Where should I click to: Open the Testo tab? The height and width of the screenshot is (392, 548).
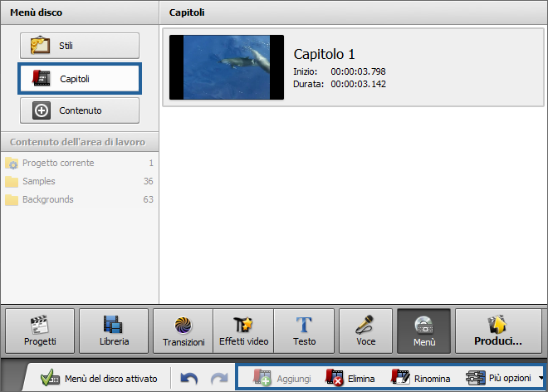coord(304,331)
